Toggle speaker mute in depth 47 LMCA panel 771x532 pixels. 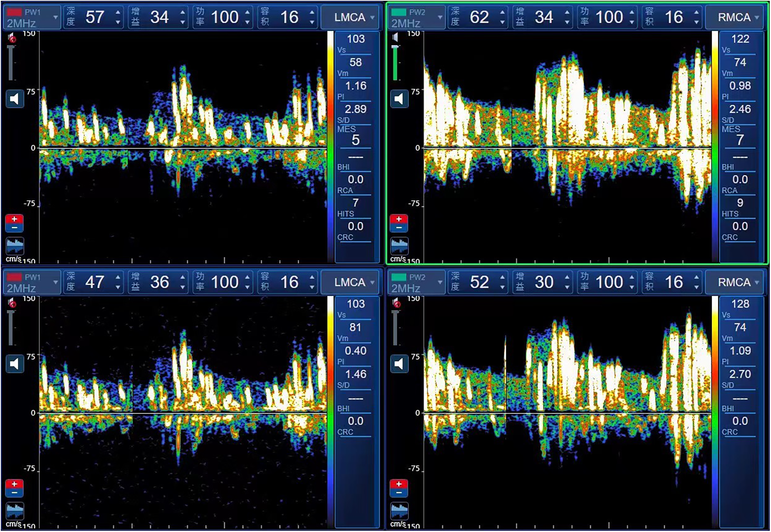[x=15, y=364]
